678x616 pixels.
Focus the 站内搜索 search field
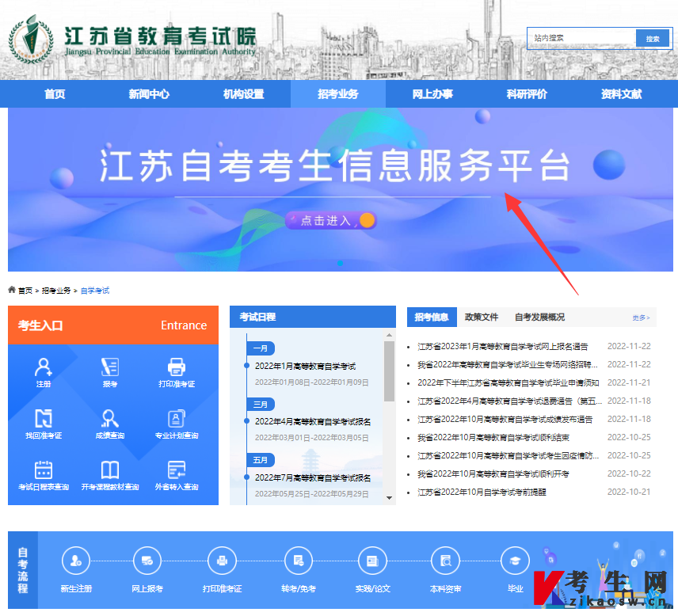pyautogui.click(x=582, y=38)
